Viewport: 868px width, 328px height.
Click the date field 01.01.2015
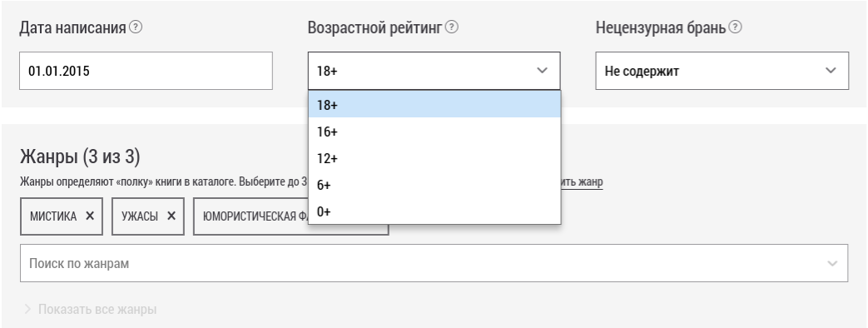[146, 71]
